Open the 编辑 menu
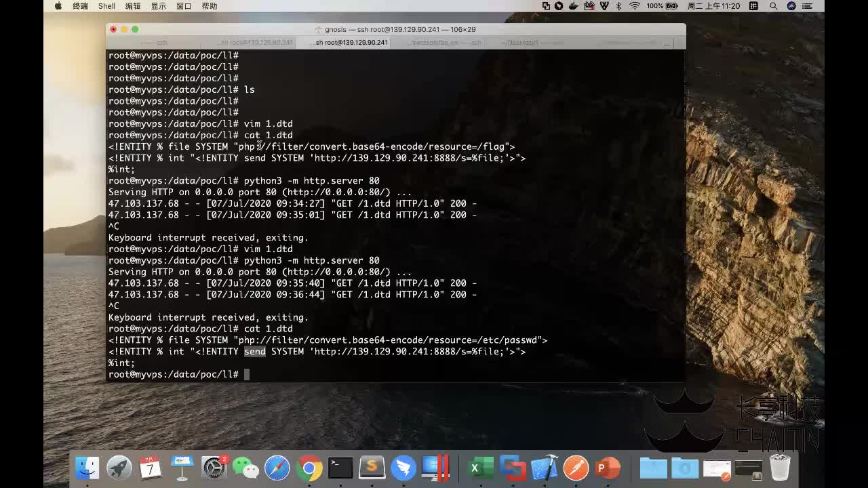868x488 pixels. click(x=133, y=6)
